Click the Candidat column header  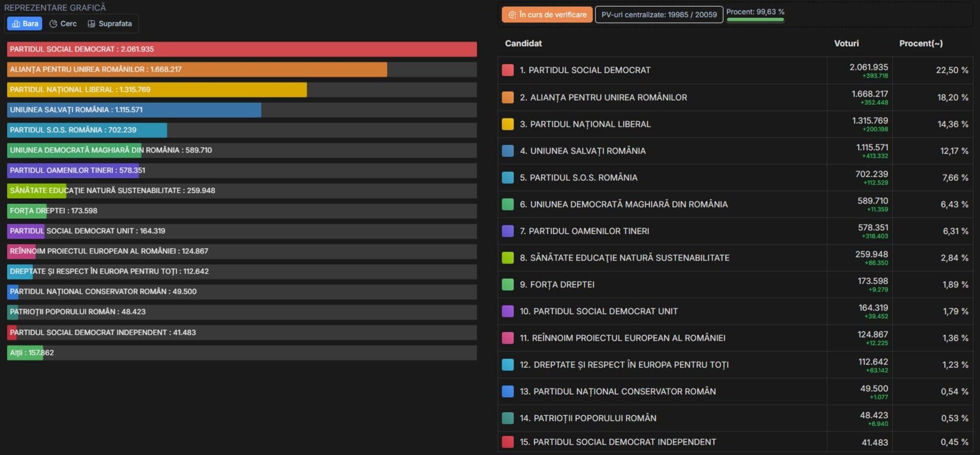[x=523, y=43]
